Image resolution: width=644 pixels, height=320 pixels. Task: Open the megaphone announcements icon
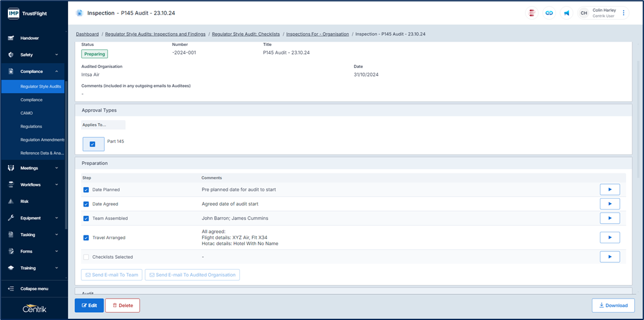566,13
